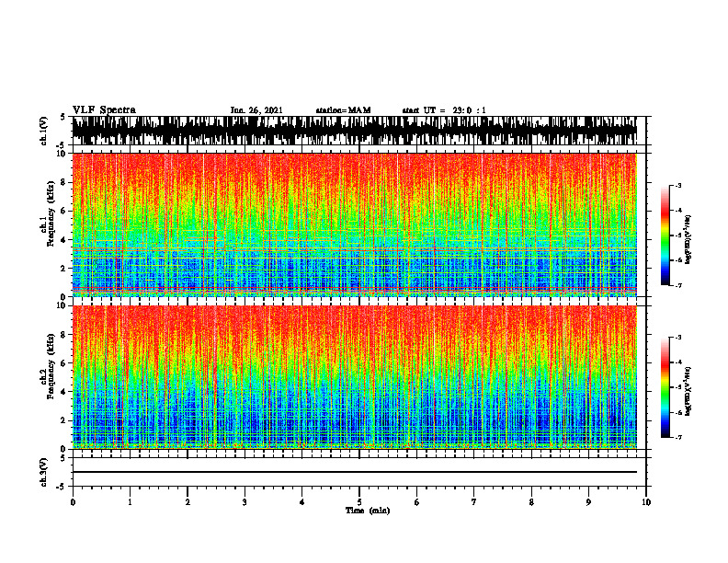Click time axis tick label 8
Image resolution: width=728 pixels, height=563 pixels.
click(x=531, y=502)
